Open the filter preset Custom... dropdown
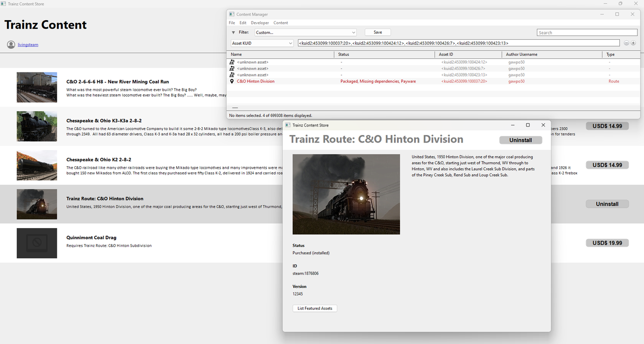 click(x=305, y=32)
